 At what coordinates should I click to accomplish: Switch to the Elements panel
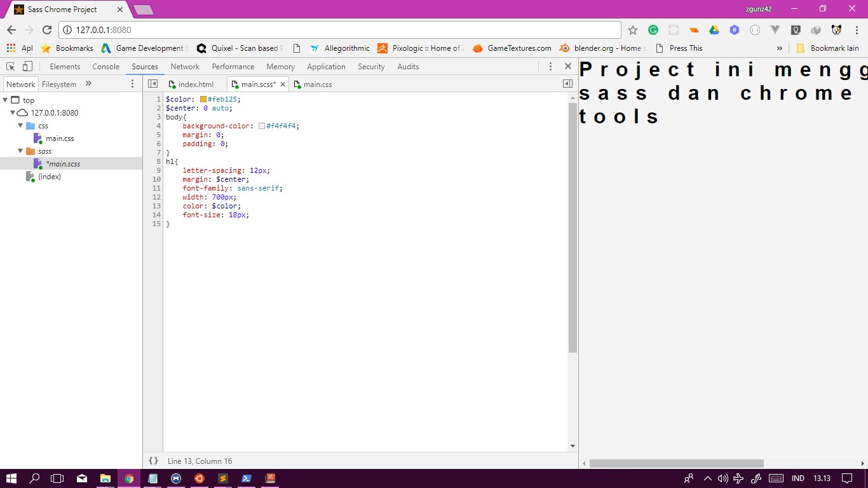(65, 66)
